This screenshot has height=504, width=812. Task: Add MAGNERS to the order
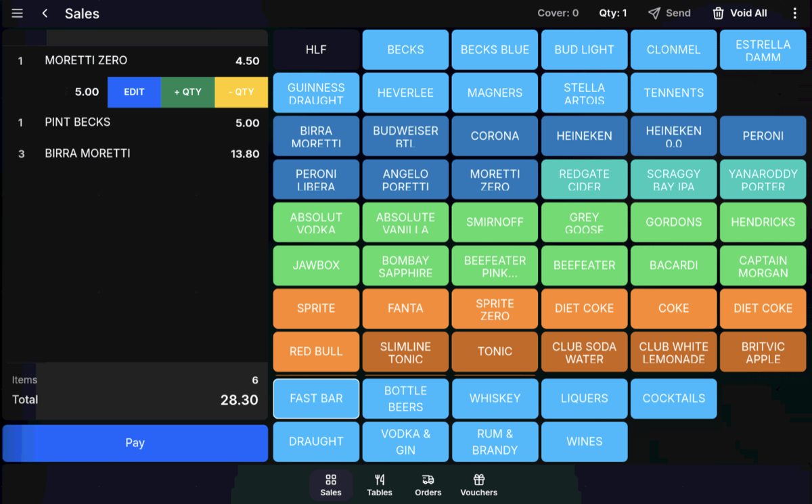coord(495,93)
